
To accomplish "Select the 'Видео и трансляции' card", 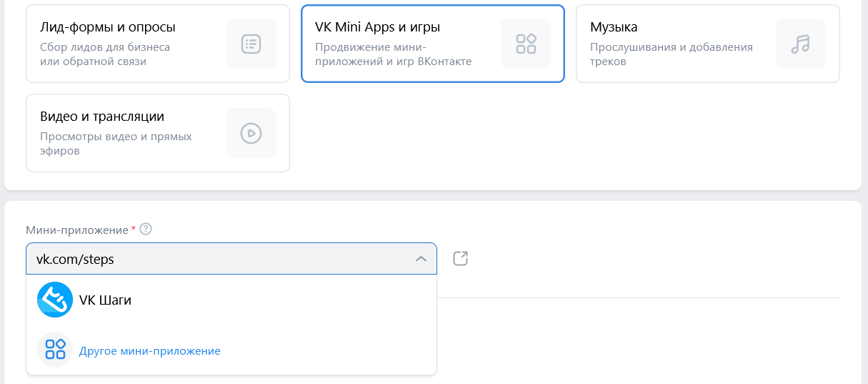I will (x=158, y=133).
